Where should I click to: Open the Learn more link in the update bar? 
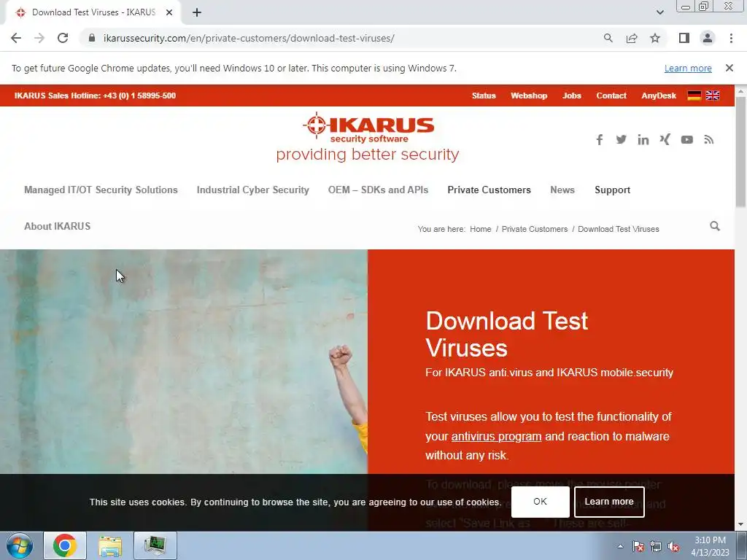click(688, 68)
